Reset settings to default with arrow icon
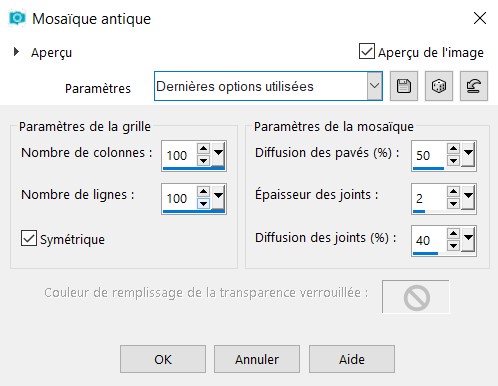Viewport: 498px width, 386px height. point(474,86)
